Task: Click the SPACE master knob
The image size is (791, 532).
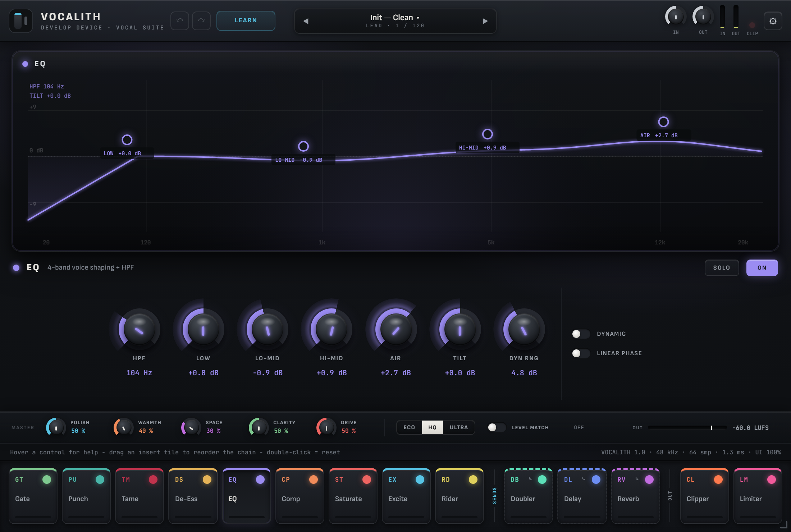Action: point(191,427)
